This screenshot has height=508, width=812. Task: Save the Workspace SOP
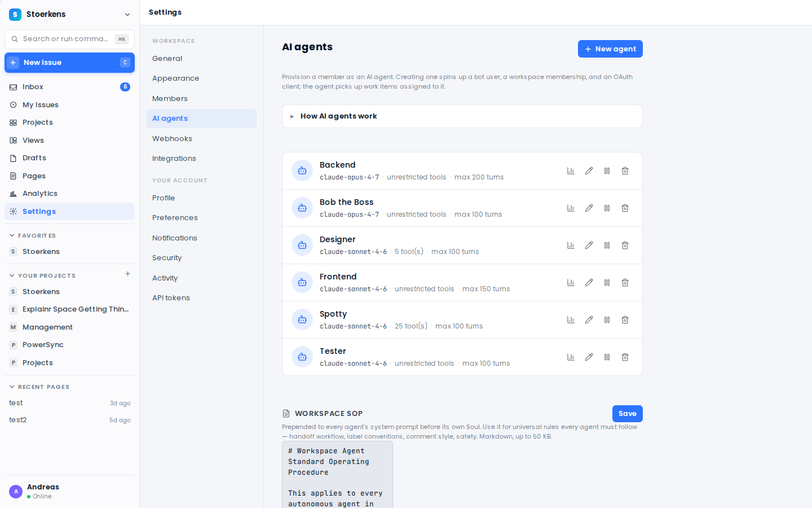627,414
